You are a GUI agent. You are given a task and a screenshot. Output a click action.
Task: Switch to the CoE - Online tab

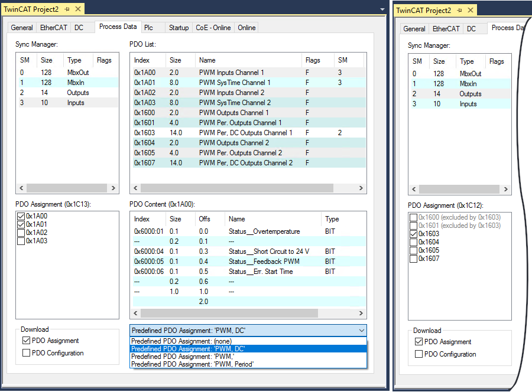(213, 28)
